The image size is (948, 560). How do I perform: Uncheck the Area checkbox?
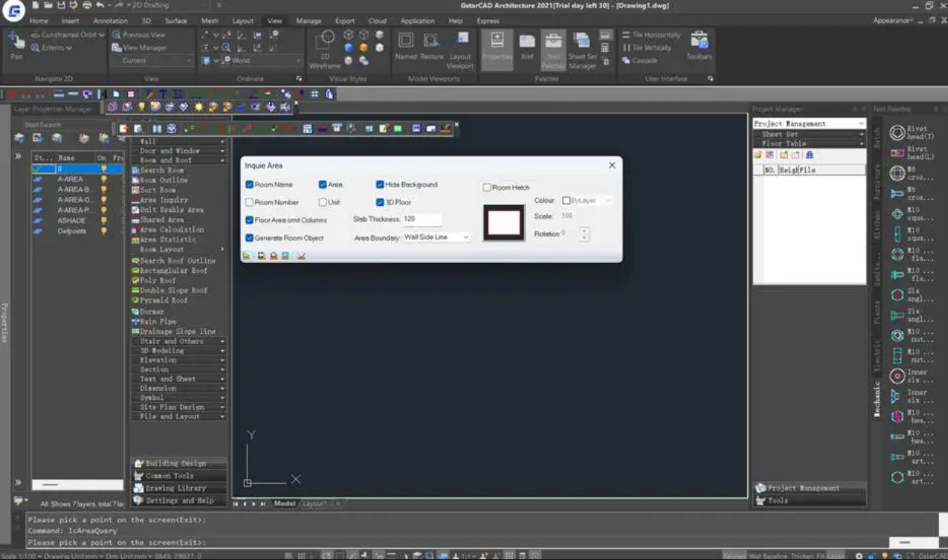click(323, 184)
